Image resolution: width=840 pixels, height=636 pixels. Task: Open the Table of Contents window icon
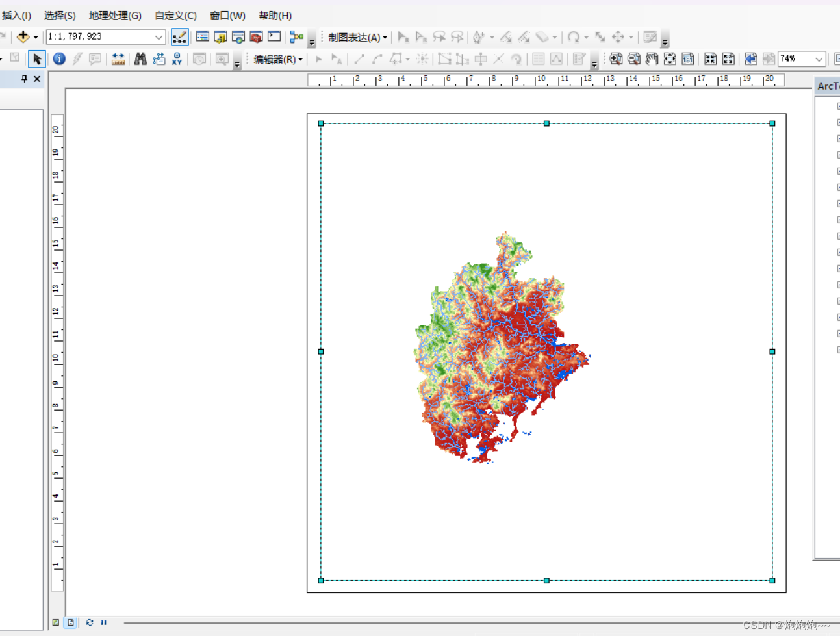click(x=202, y=37)
